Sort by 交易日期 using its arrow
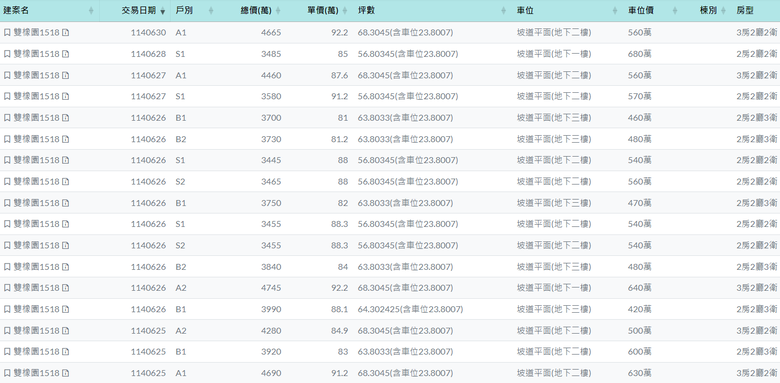 [162, 11]
